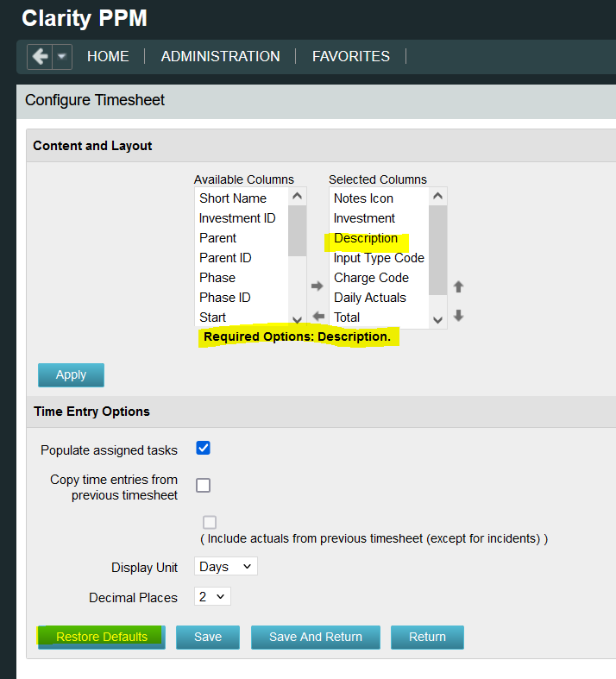Click the Restore Defaults button
The width and height of the screenshot is (616, 679).
[x=102, y=637]
